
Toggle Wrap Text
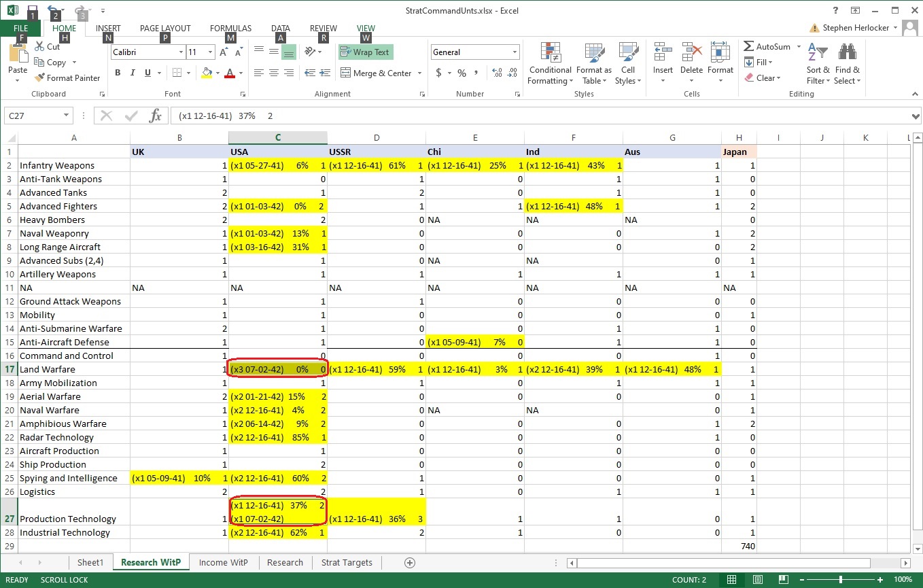(x=366, y=52)
